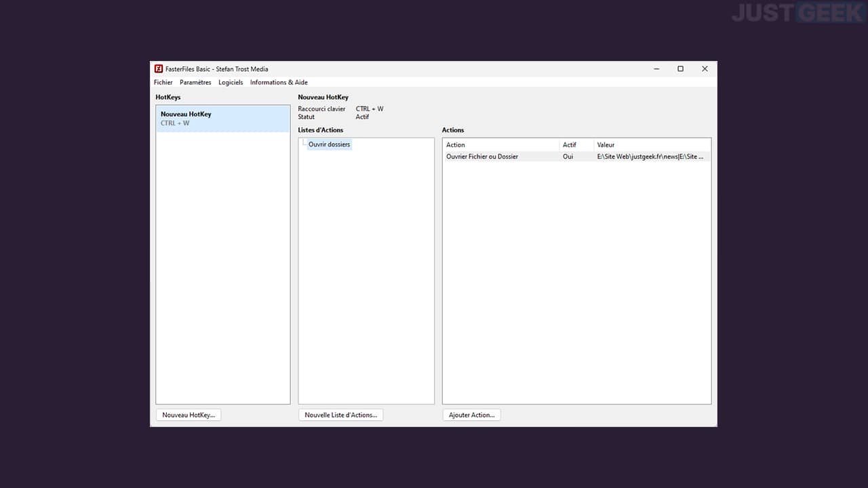Open the Paramètres menu
868x488 pixels.
coord(195,83)
